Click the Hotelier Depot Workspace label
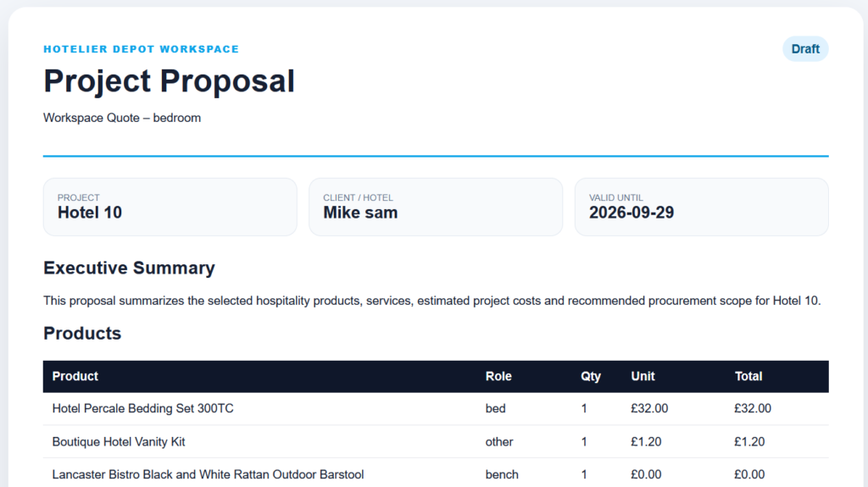The image size is (868, 487). pyautogui.click(x=142, y=49)
